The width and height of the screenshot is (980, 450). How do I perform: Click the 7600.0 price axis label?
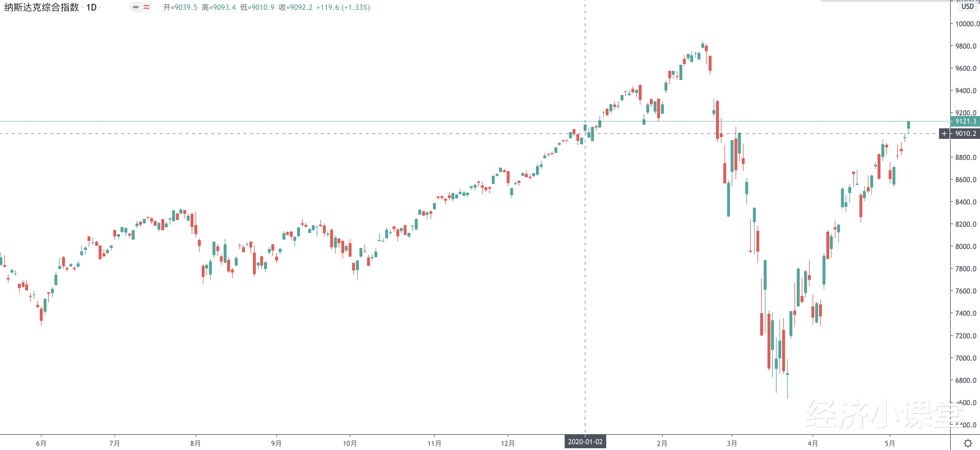(966, 291)
